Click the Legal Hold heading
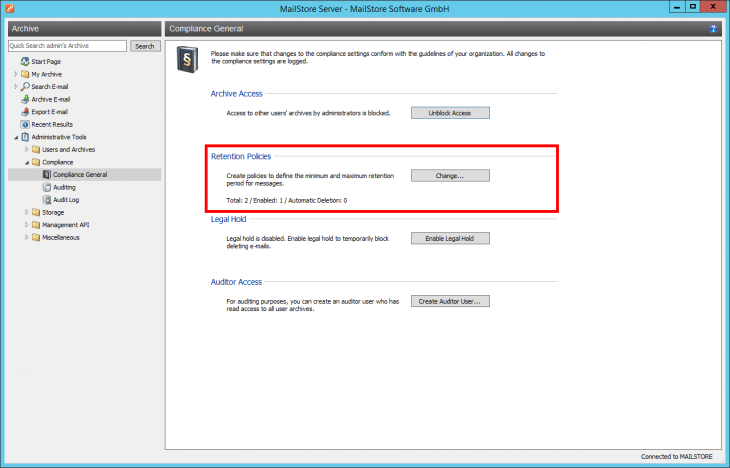730x468 pixels. coord(229,219)
